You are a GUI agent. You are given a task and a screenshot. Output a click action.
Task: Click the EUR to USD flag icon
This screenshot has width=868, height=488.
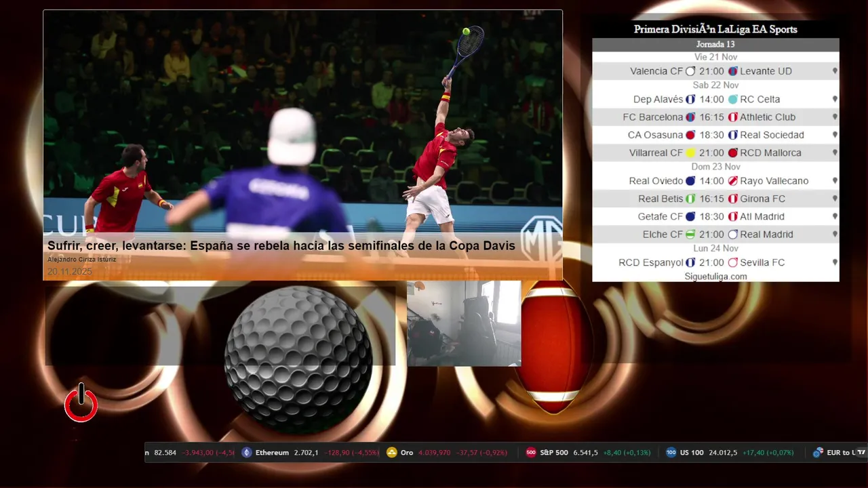tap(818, 453)
